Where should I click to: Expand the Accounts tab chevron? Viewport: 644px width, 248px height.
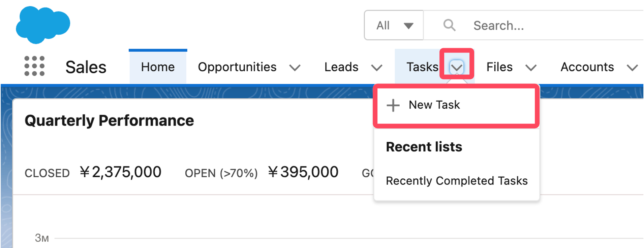pyautogui.click(x=632, y=68)
